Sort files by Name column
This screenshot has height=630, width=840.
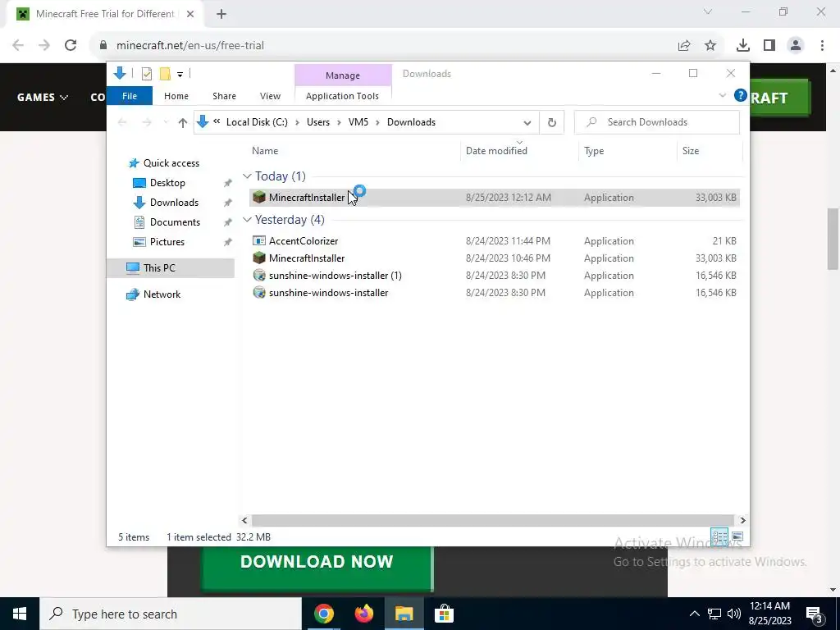pos(265,151)
